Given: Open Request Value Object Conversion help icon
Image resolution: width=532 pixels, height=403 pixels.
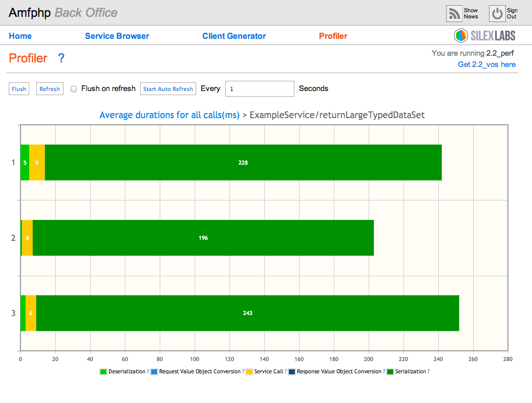Looking at the screenshot, I should click(243, 372).
